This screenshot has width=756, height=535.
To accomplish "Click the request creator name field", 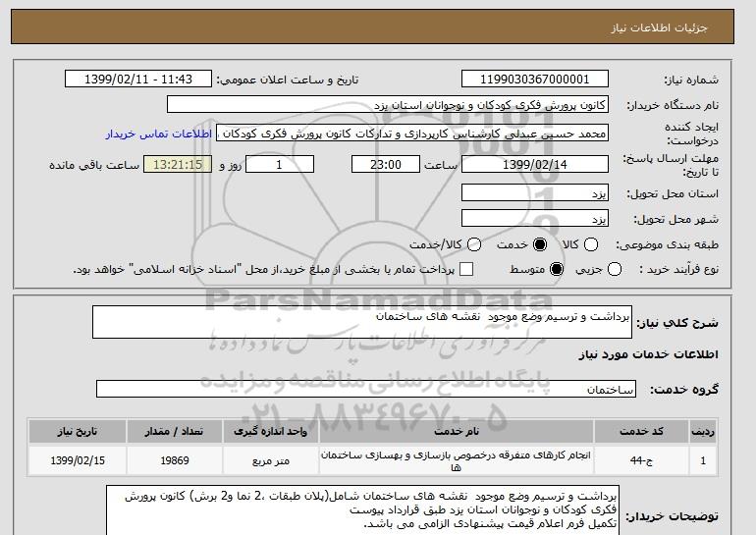I will pyautogui.click(x=412, y=134).
